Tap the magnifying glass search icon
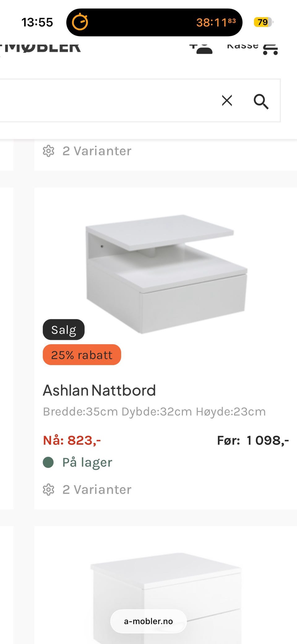This screenshot has height=644, width=297. 261,101
